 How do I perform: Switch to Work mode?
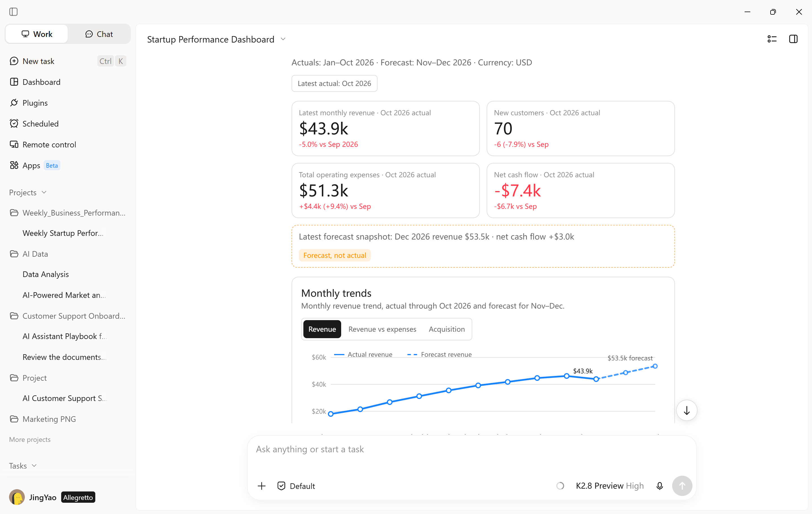coord(37,34)
